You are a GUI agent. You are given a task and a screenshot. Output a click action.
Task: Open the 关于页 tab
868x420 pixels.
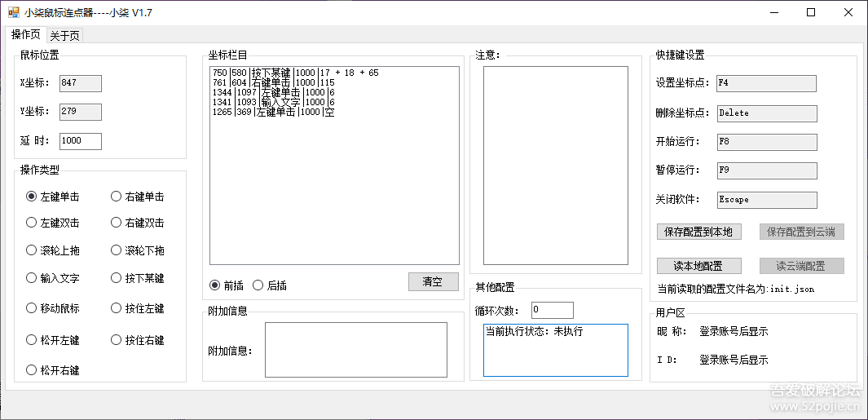[64, 36]
